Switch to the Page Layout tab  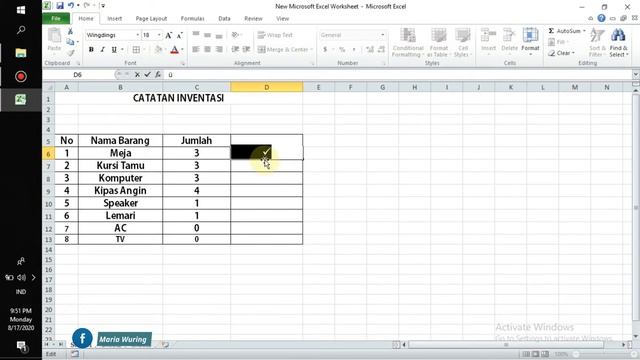tap(151, 18)
